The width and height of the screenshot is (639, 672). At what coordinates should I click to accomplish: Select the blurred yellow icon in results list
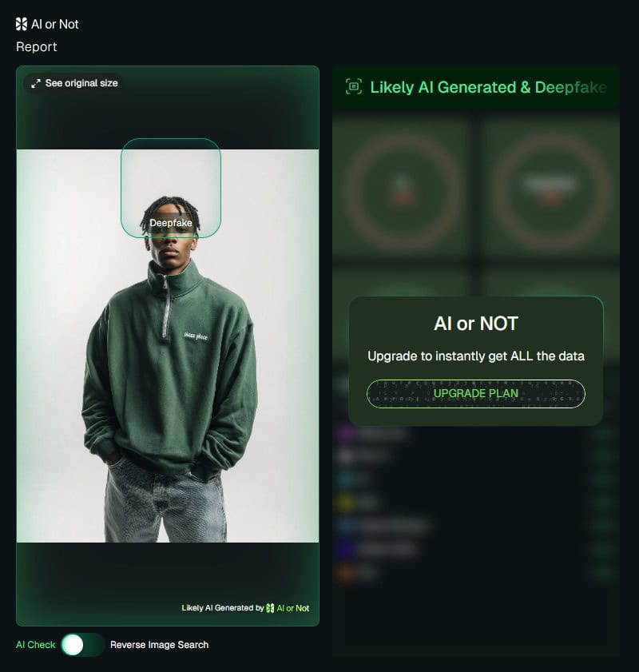point(345,502)
